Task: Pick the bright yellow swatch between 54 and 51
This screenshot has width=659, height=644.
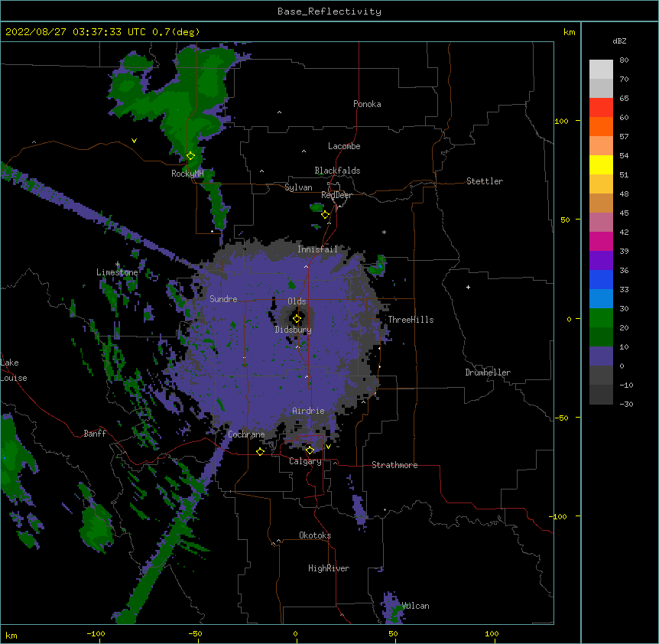Action: pos(601,164)
